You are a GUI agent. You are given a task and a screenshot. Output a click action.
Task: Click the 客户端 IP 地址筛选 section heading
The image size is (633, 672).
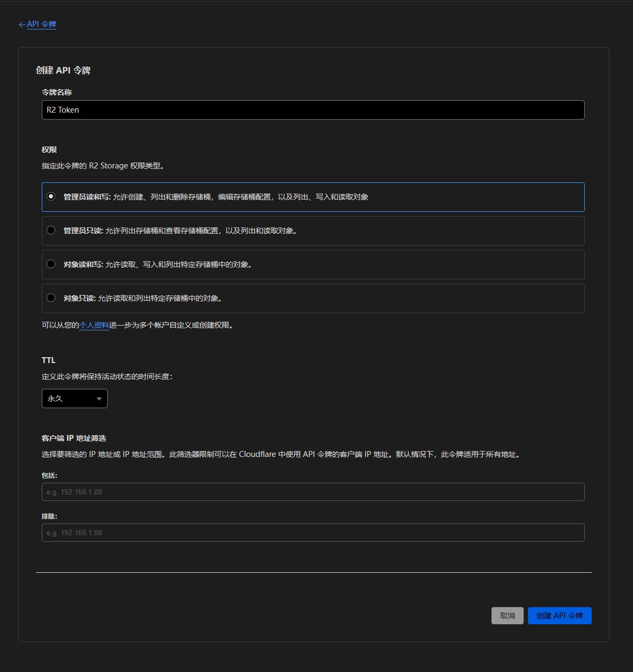[x=74, y=438]
